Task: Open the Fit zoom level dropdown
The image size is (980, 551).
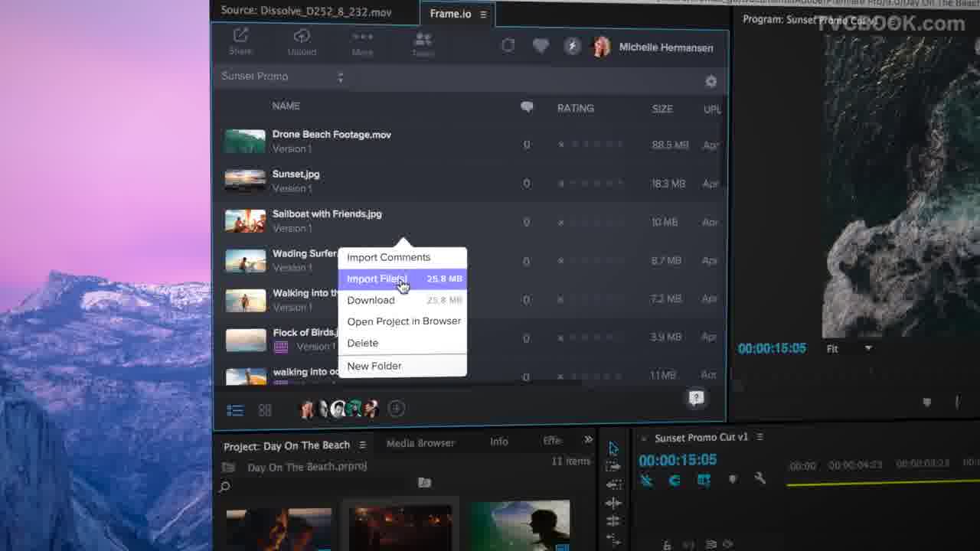Action: tap(849, 349)
